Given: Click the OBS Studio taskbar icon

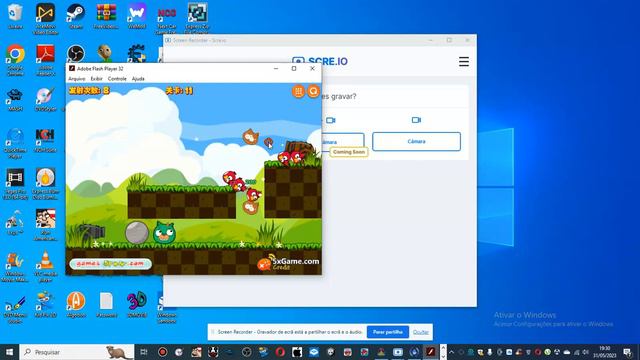Looking at the screenshot, I should click(247, 352).
